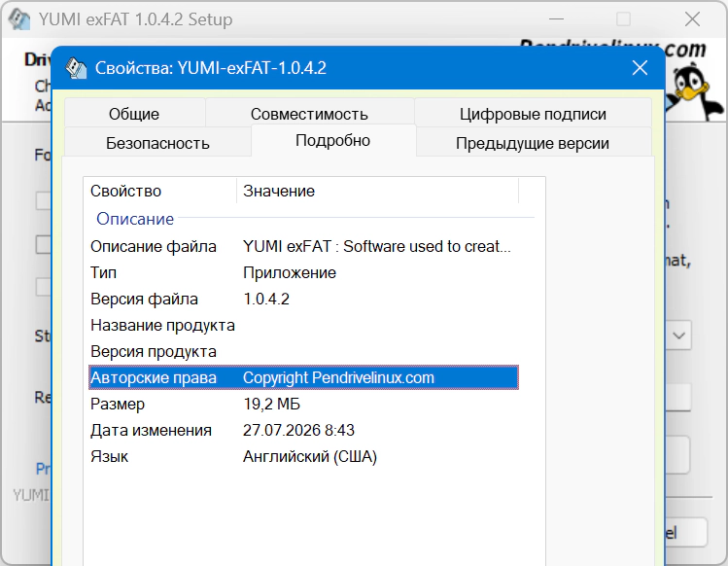Viewport: 728px width, 566px height.
Task: Click the value Приложение
Action: pyautogui.click(x=290, y=272)
